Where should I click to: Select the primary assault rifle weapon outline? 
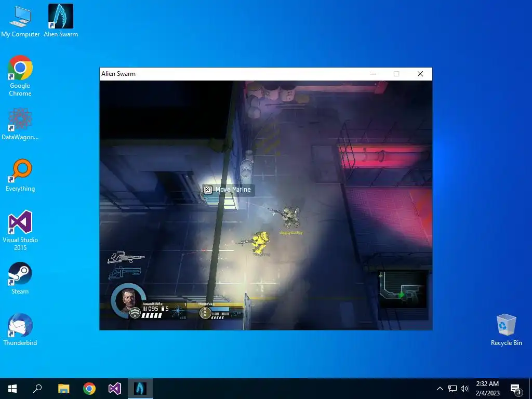click(x=126, y=258)
